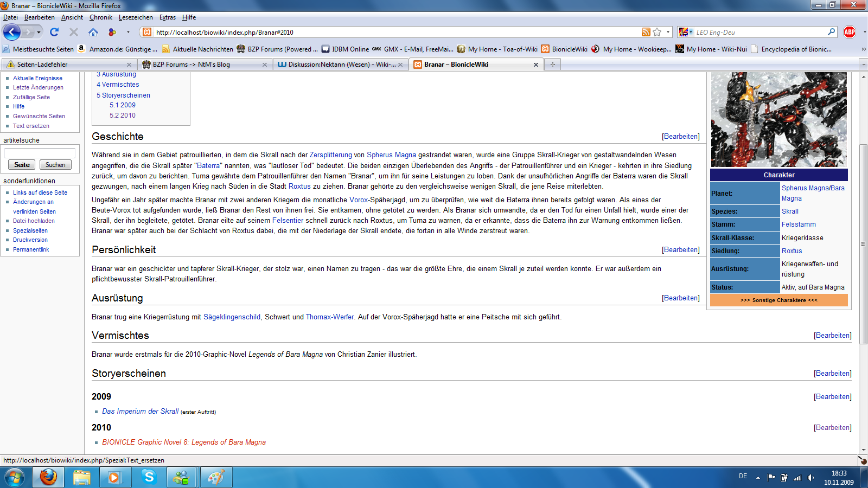Open the AdBlock Plus menu
This screenshot has width=868, height=488.
point(850,31)
